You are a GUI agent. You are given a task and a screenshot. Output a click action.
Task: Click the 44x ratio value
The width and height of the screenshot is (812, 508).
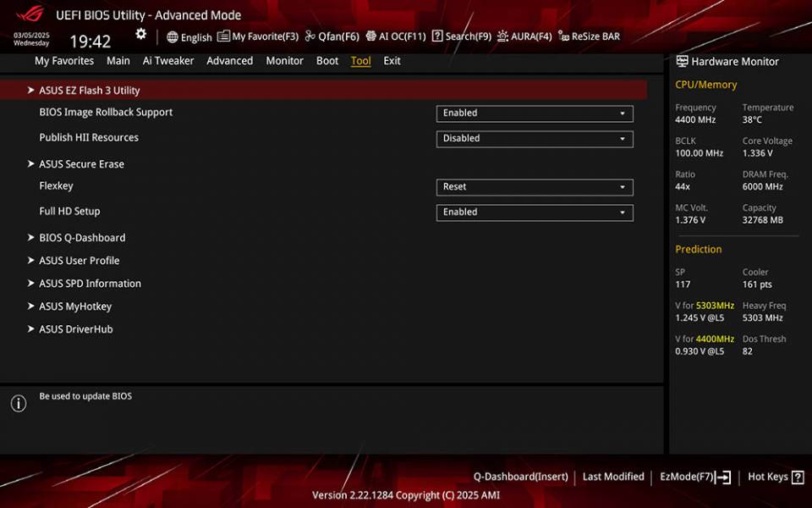point(682,186)
